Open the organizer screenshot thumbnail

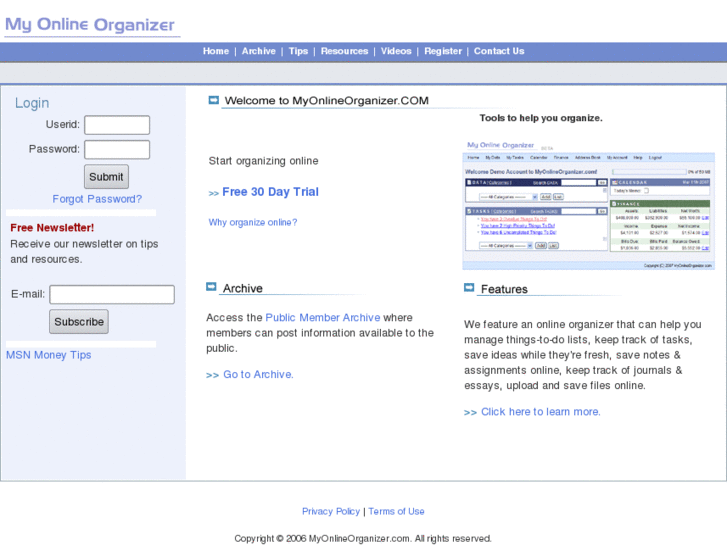point(588,205)
